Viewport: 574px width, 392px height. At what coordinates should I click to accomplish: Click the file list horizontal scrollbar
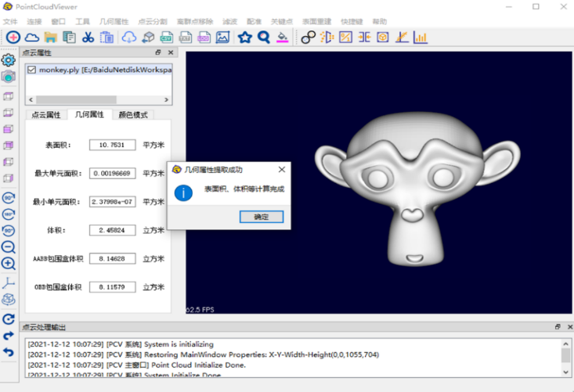tap(76, 100)
